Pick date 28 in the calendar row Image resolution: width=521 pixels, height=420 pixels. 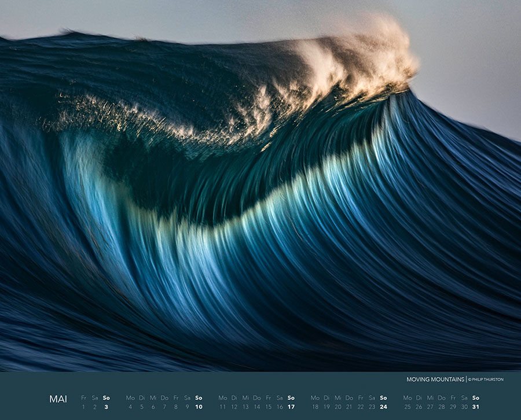pyautogui.click(x=442, y=407)
